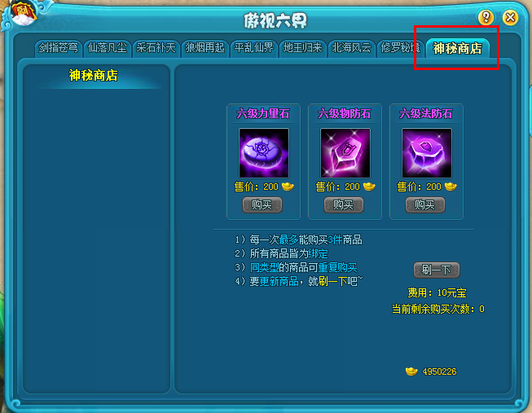Click 购买 under 六级法防石
This screenshot has height=413, width=532.
point(424,204)
